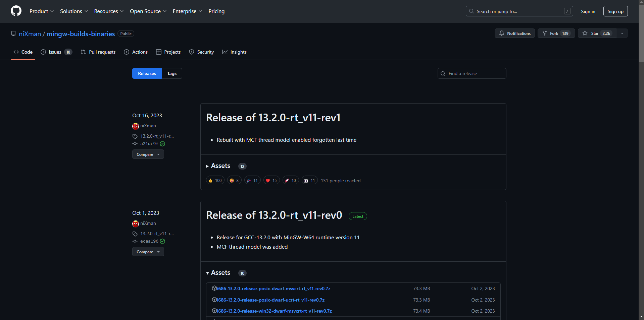This screenshot has height=320, width=644.
Task: Click the green Latest badge
Action: click(x=358, y=216)
